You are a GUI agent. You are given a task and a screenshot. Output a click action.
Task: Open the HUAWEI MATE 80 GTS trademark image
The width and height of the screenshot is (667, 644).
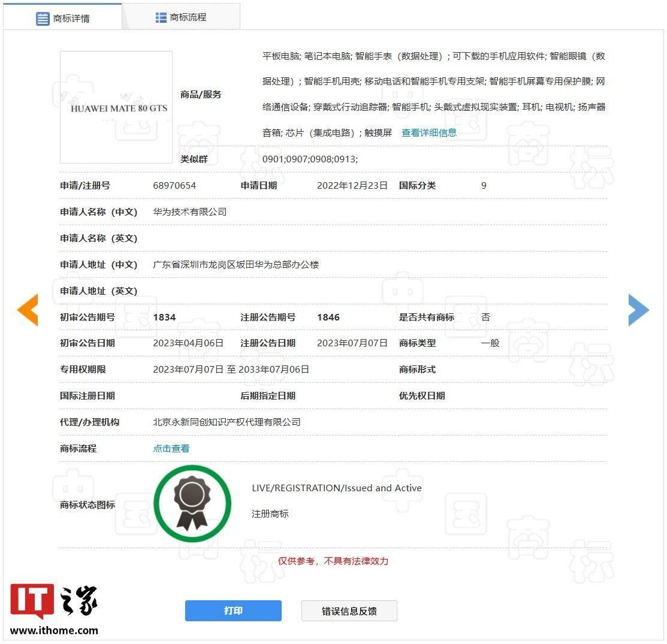point(116,108)
